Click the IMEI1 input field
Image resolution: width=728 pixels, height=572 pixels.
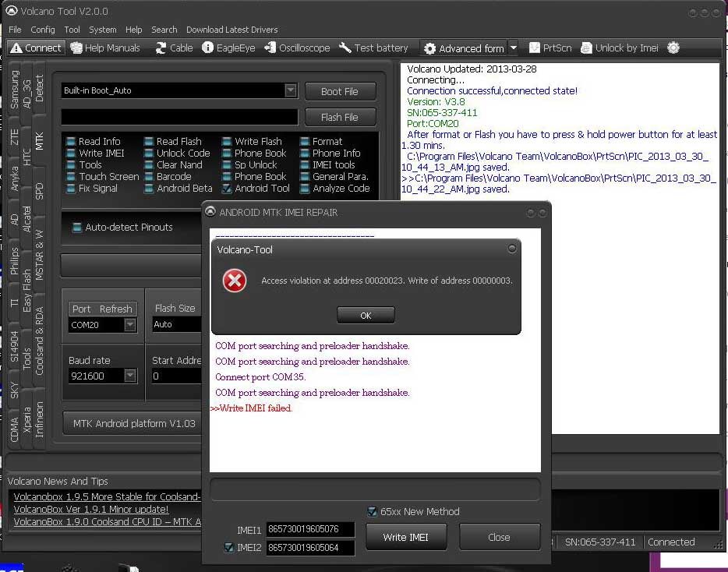tap(310, 529)
